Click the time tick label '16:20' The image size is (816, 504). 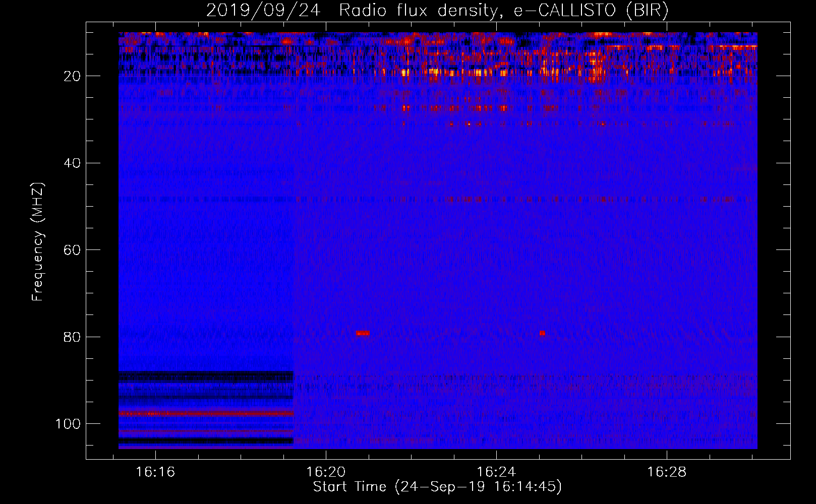coord(326,472)
